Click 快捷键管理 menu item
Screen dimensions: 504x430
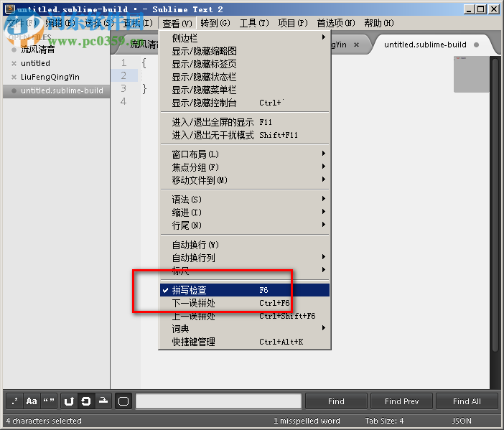click(x=245, y=342)
